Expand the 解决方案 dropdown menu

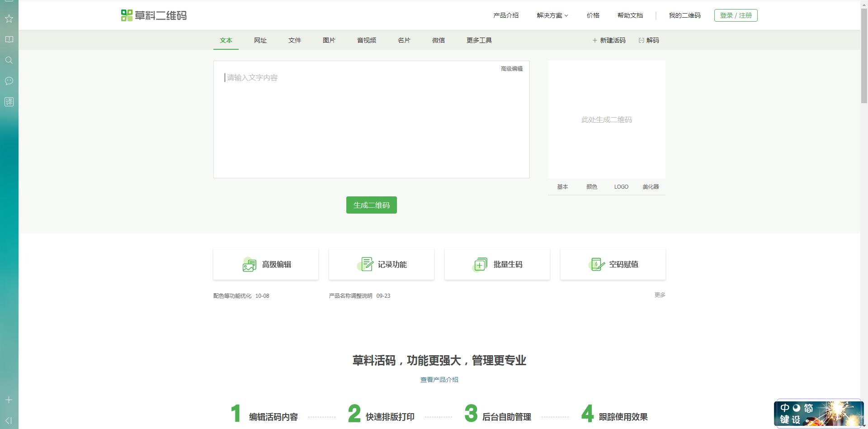[551, 15]
